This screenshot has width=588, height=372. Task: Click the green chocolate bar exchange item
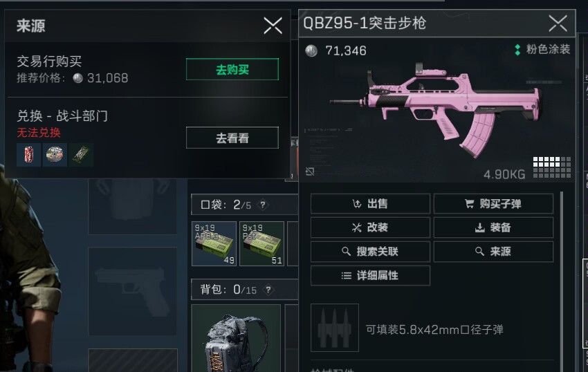[x=81, y=154]
